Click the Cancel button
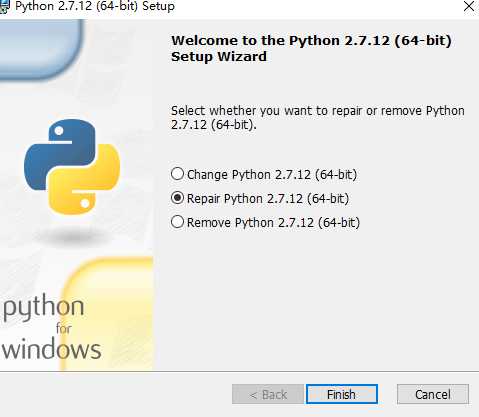 (x=433, y=394)
